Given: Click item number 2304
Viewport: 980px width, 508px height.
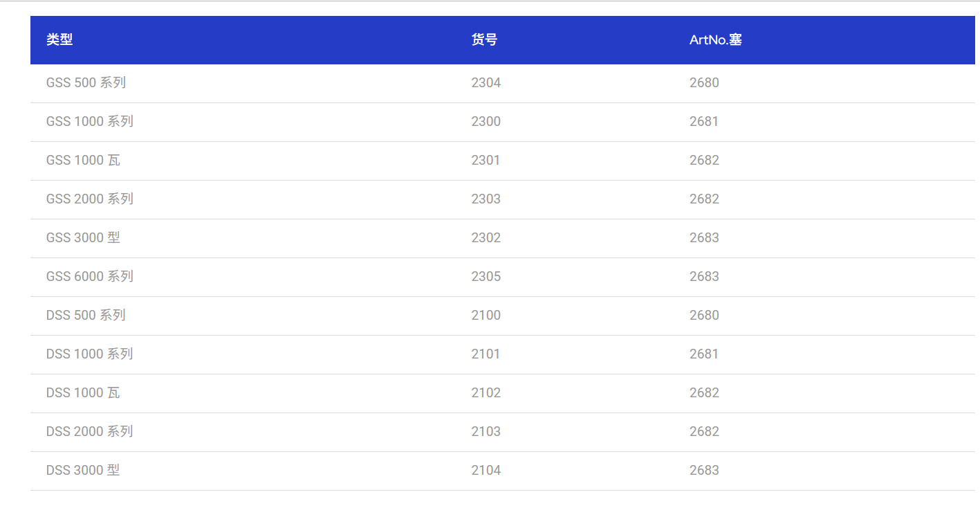Looking at the screenshot, I should [486, 83].
